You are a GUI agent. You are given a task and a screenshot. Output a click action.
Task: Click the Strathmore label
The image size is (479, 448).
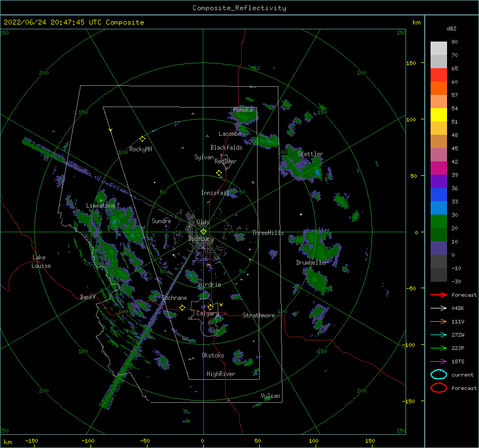[x=259, y=315]
